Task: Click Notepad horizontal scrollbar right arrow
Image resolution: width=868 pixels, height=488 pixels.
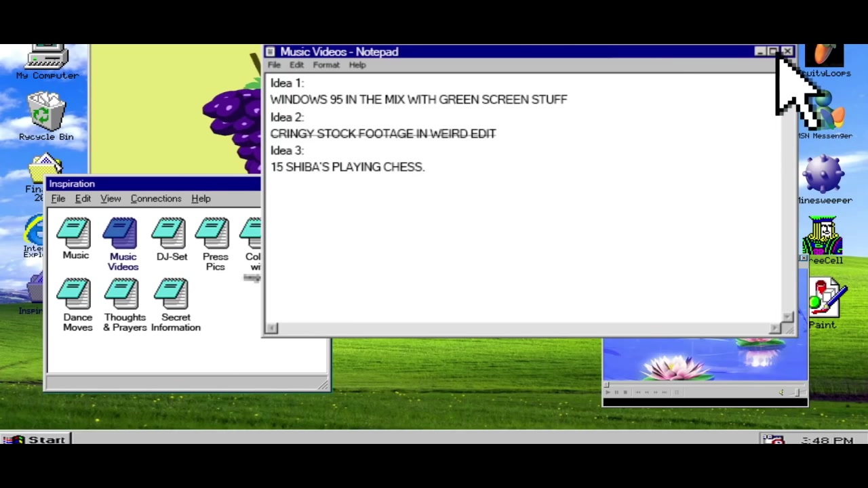Action: pyautogui.click(x=775, y=329)
